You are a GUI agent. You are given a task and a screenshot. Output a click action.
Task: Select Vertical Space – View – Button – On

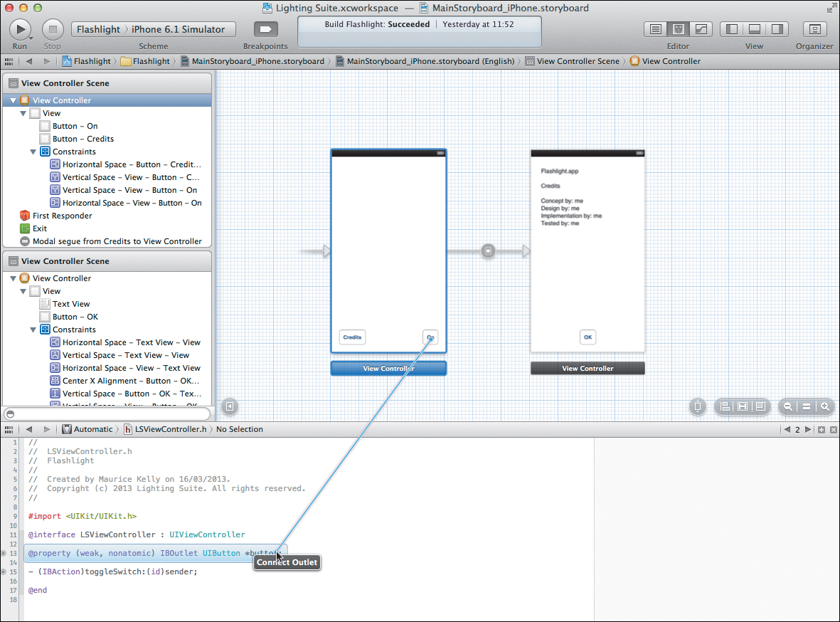tap(124, 190)
